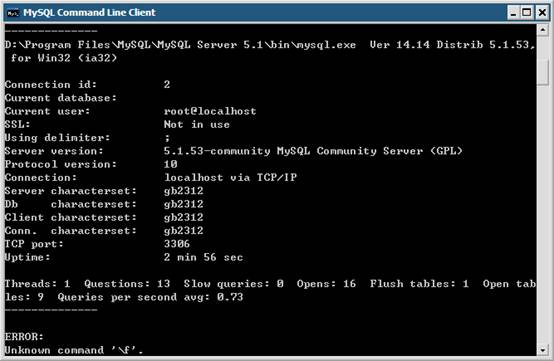554x361 pixels.
Task: Close the MySQL Command Line Client window
Action: tap(542, 13)
